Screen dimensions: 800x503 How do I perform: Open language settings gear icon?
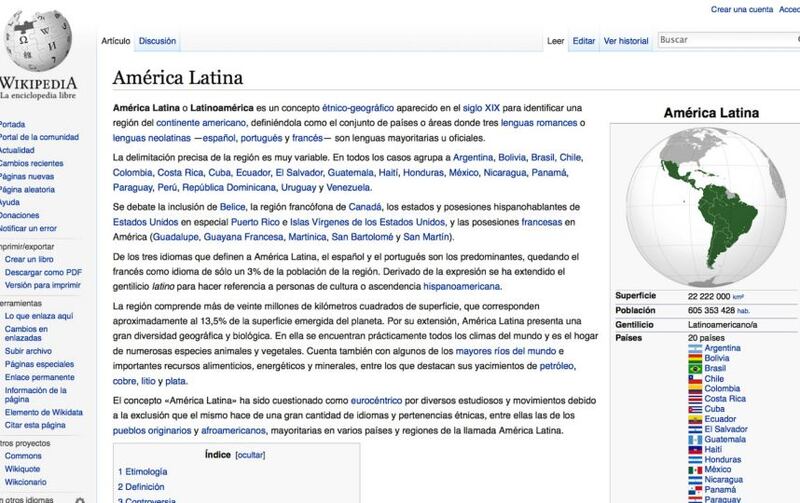pos(79,498)
